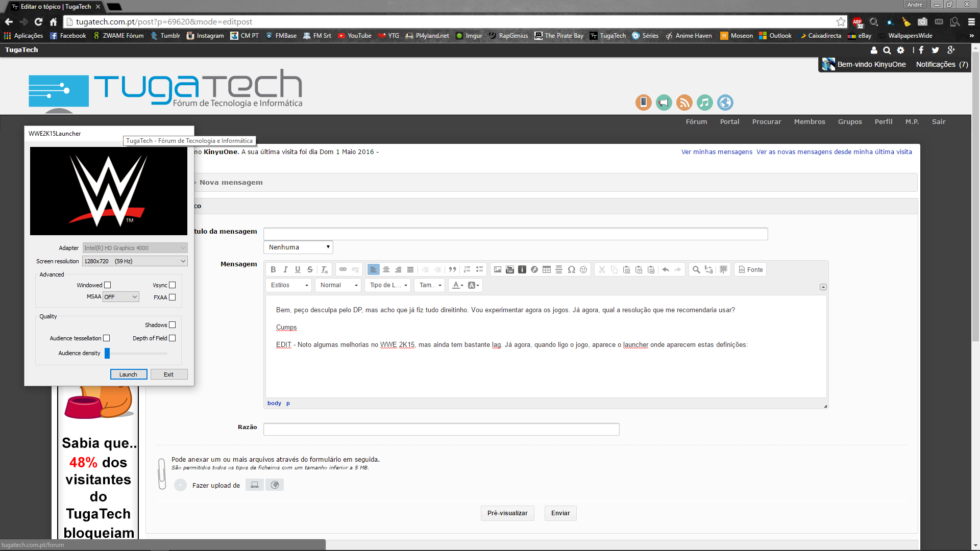Open the Membros menu item

[810, 121]
